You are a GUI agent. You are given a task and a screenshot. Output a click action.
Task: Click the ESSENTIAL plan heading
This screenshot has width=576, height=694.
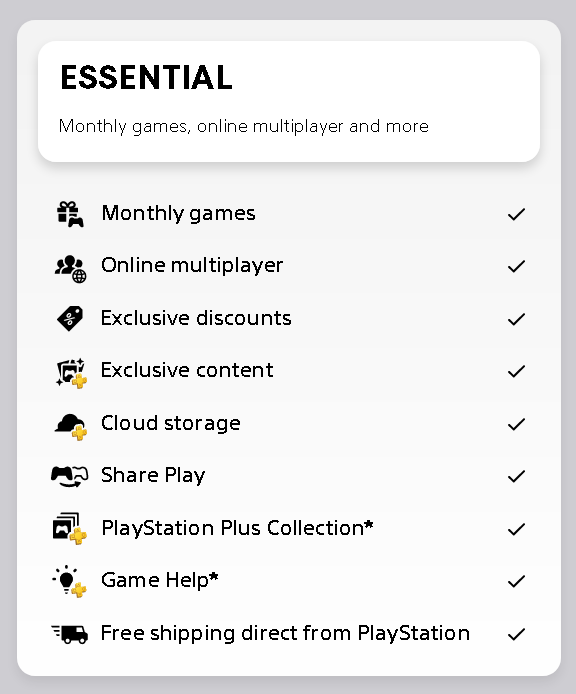pyautogui.click(x=147, y=77)
